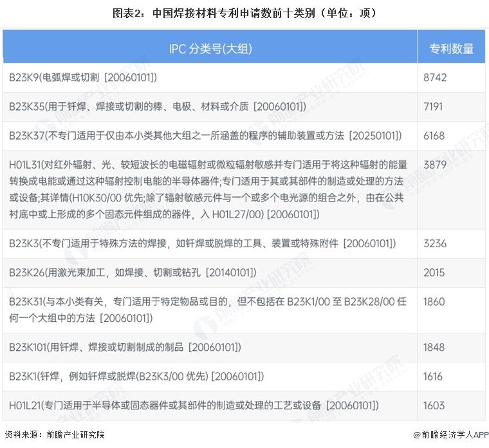The height and width of the screenshot is (448, 489).
Task: Click the B23K37 row description
Action: (205, 136)
